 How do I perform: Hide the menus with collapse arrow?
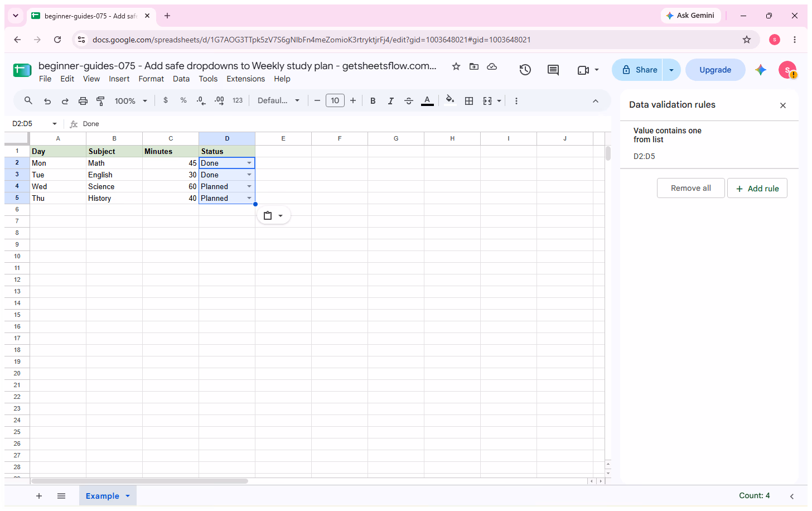pos(596,101)
